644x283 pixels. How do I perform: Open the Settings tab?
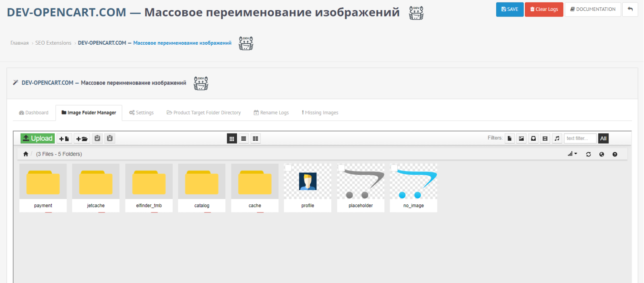[141, 113]
